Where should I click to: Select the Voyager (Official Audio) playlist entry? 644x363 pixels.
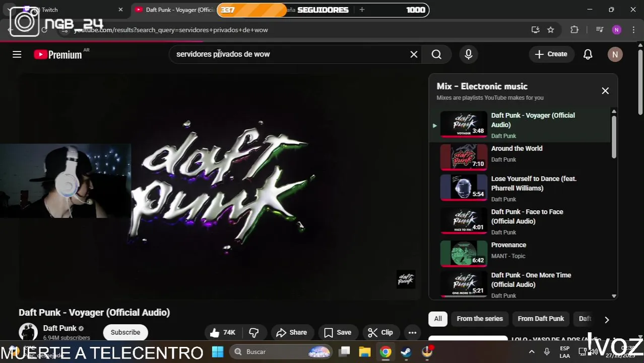coord(520,125)
